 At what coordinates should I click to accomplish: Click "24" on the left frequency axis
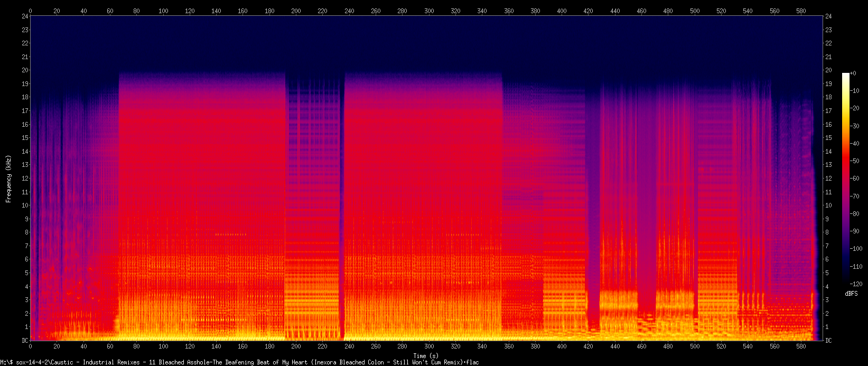coord(24,16)
